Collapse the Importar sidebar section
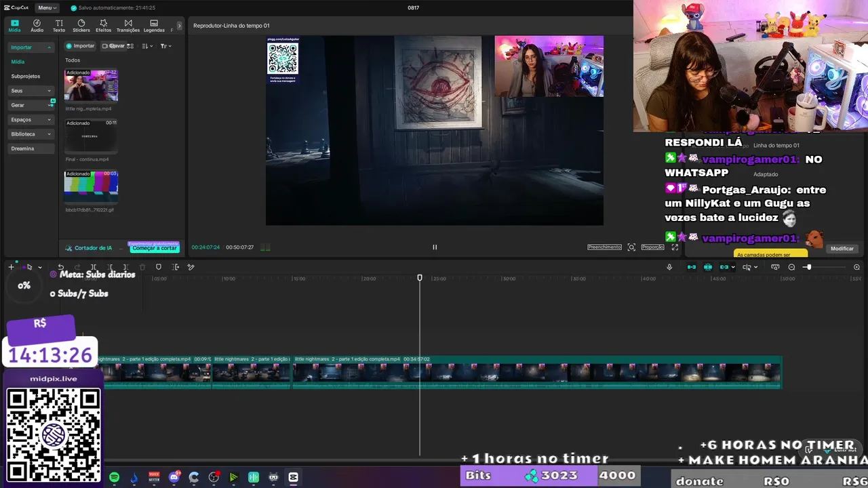Image resolution: width=868 pixels, height=488 pixels. click(x=31, y=47)
